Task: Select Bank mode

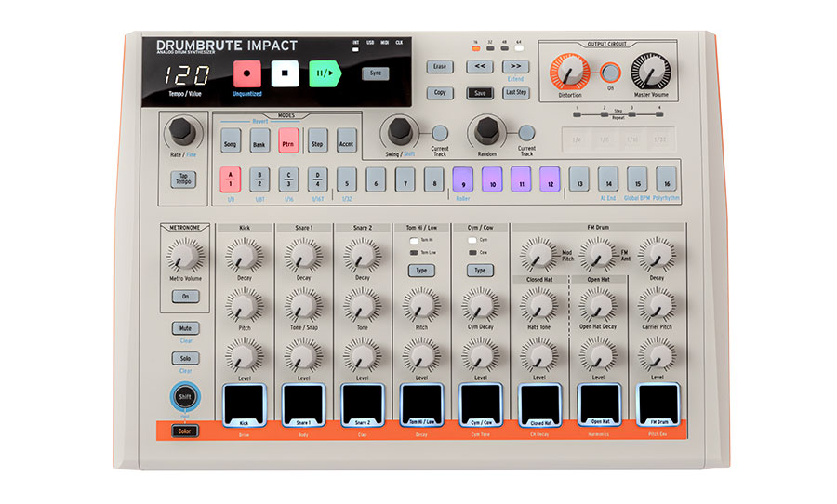Action: (259, 141)
